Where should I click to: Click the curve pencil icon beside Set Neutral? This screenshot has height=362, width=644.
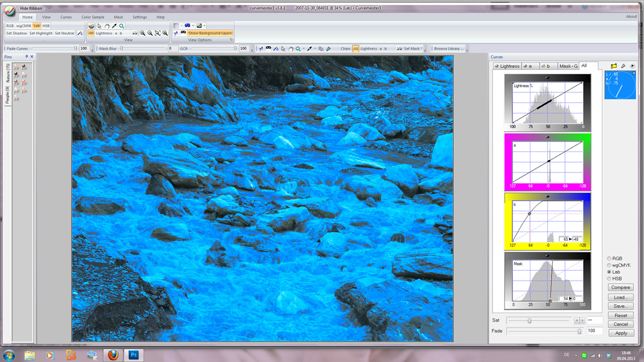click(80, 33)
